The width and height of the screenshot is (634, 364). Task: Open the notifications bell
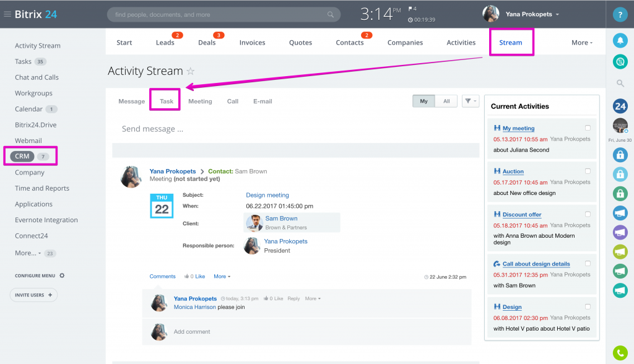click(620, 40)
